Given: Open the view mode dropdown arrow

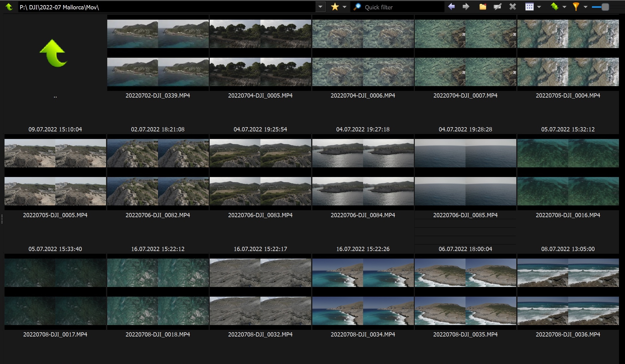Looking at the screenshot, I should coord(539,7).
